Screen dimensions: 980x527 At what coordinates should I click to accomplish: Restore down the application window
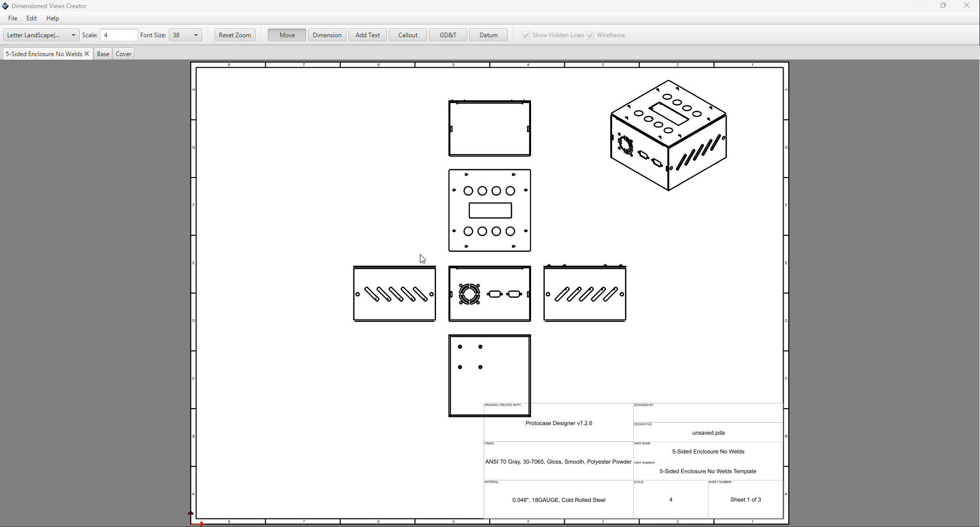pos(943,6)
